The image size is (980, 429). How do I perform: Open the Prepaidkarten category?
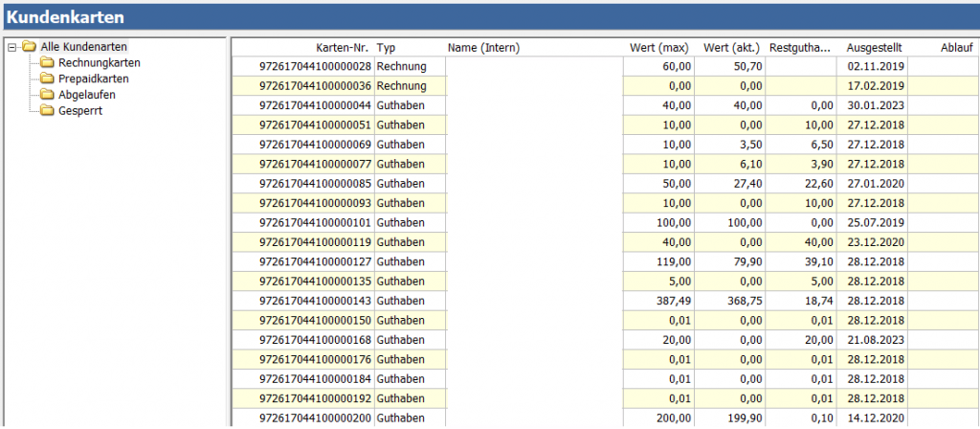(93, 79)
